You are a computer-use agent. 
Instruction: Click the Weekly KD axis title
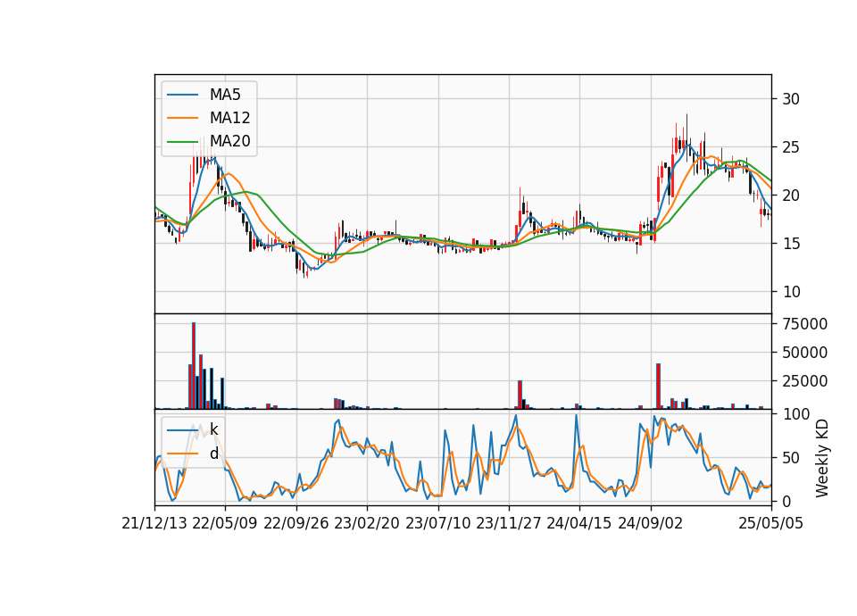(x=821, y=458)
